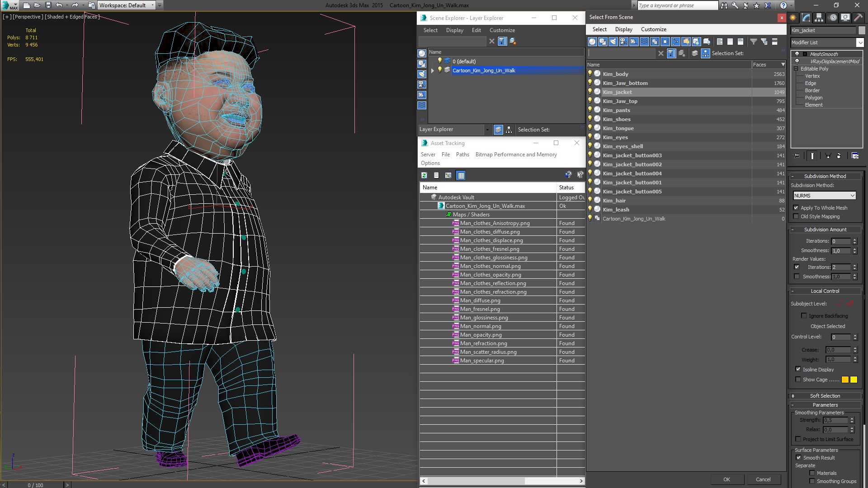This screenshot has height=488, width=868.
Task: Enable Render Values Smoothness checkbox
Action: 797,277
